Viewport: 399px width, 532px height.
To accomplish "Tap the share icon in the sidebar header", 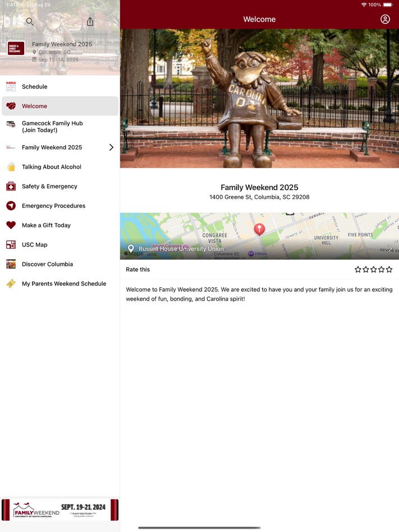I will tap(90, 21).
